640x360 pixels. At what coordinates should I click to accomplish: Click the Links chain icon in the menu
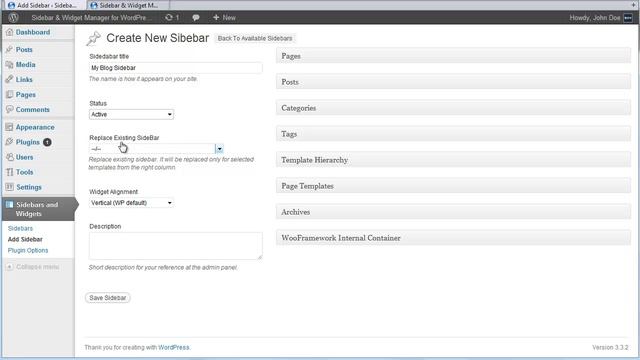(x=9, y=80)
